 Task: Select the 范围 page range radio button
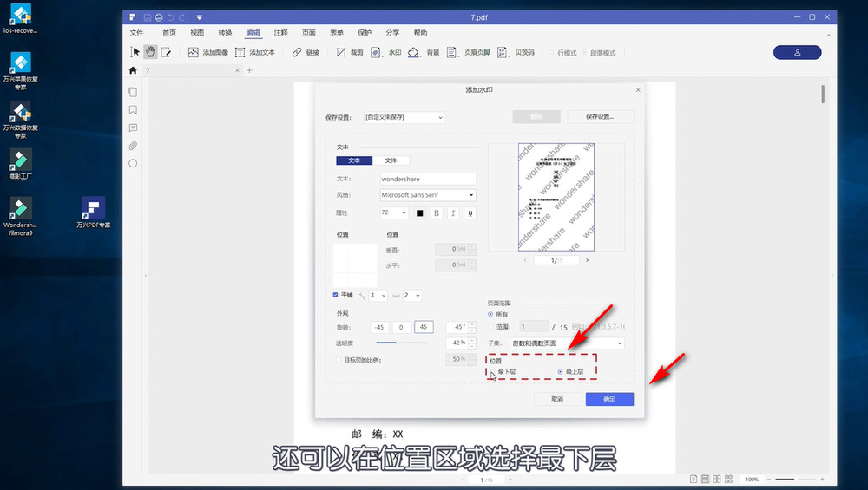tap(490, 327)
